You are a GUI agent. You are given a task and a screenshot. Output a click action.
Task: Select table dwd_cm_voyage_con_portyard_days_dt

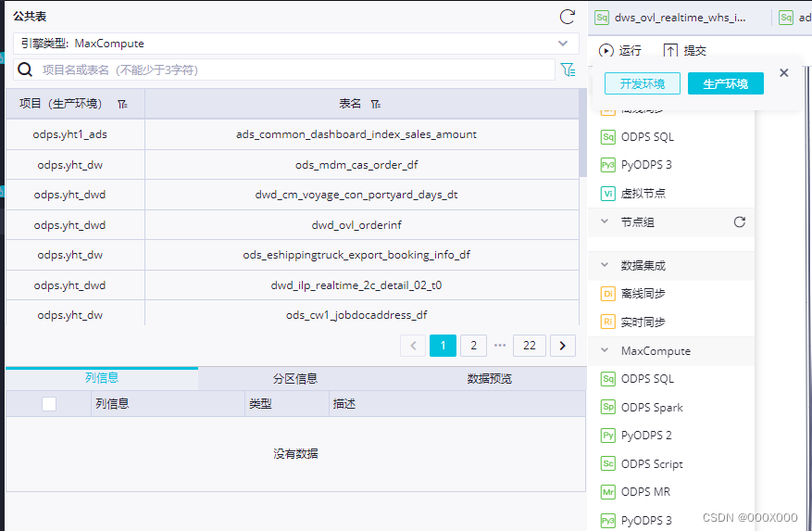[x=356, y=195]
